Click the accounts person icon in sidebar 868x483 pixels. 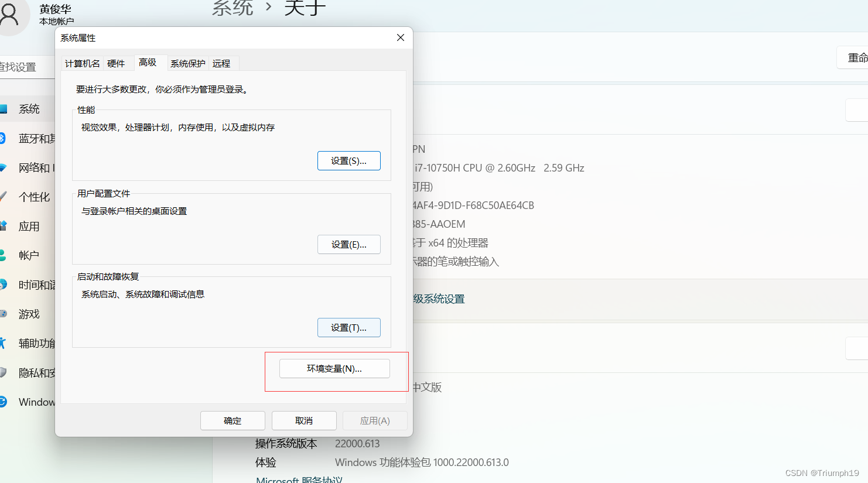click(3, 255)
